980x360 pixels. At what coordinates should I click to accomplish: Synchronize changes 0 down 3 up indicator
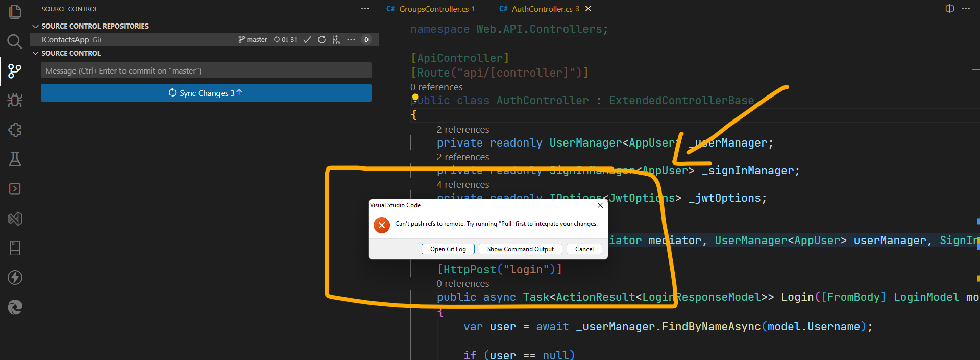(285, 40)
